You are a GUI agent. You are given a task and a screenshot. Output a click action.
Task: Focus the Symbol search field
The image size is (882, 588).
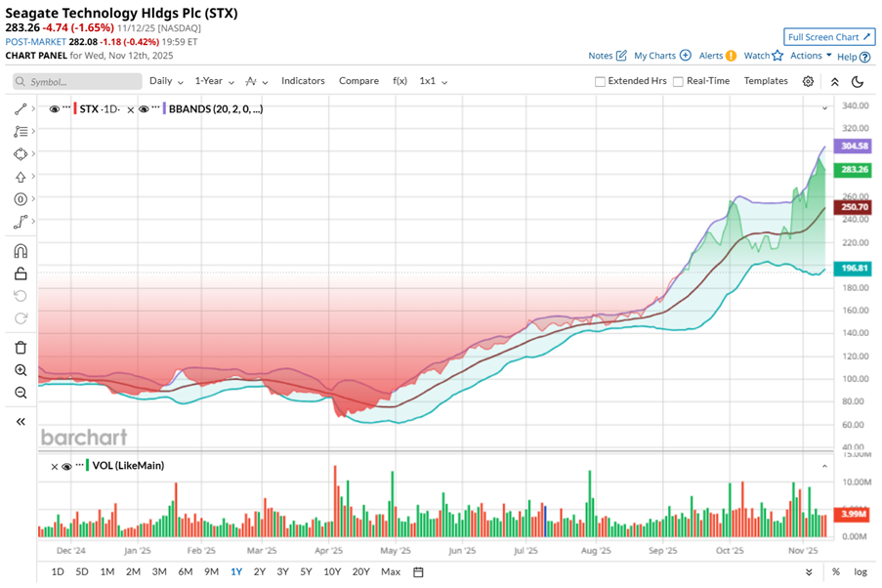tap(77, 82)
